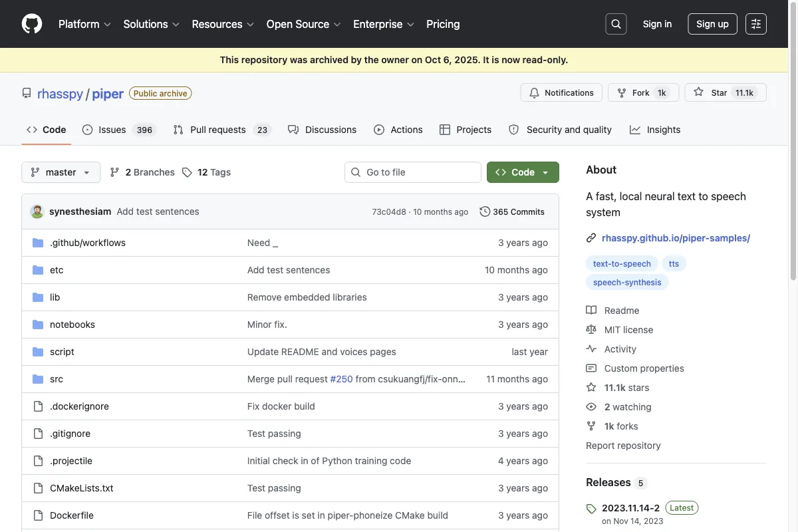Viewport: 798px width, 532px height.
Task: Click the Sign up button
Action: [x=712, y=24]
